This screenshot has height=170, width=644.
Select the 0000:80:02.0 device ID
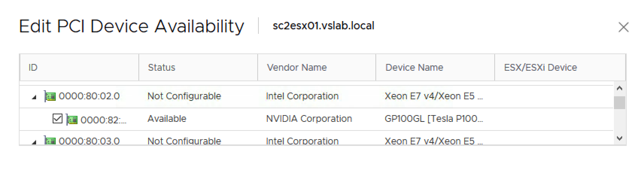click(x=89, y=96)
